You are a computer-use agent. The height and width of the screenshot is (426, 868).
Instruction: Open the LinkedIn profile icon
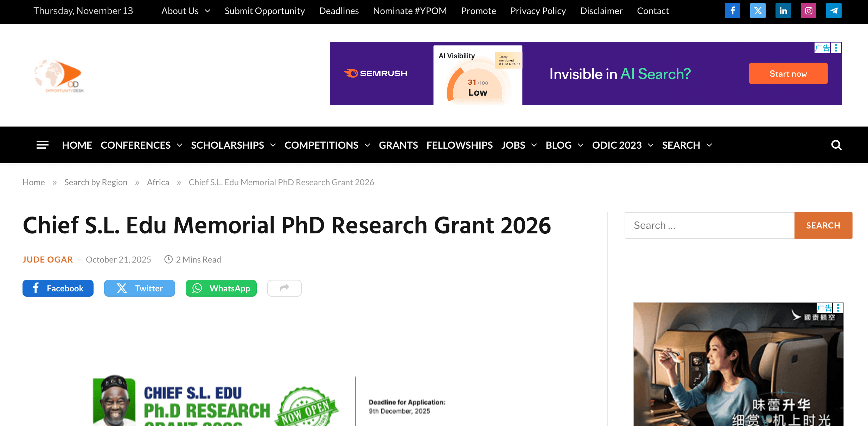click(x=783, y=11)
